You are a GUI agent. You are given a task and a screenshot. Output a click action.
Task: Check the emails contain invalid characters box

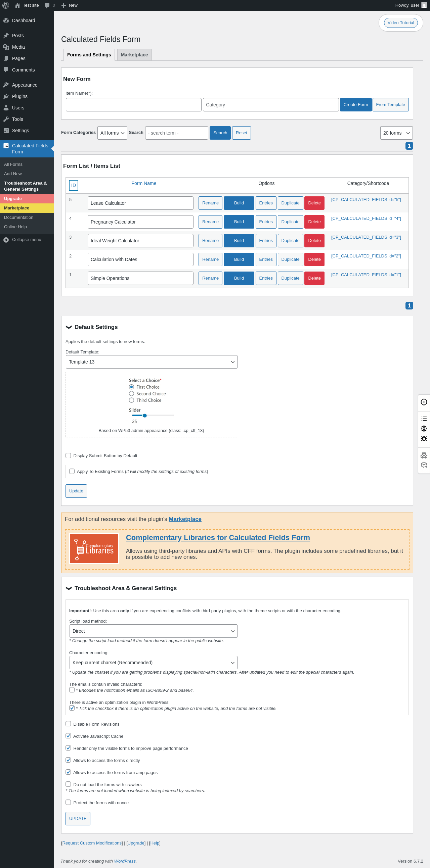[72, 690]
